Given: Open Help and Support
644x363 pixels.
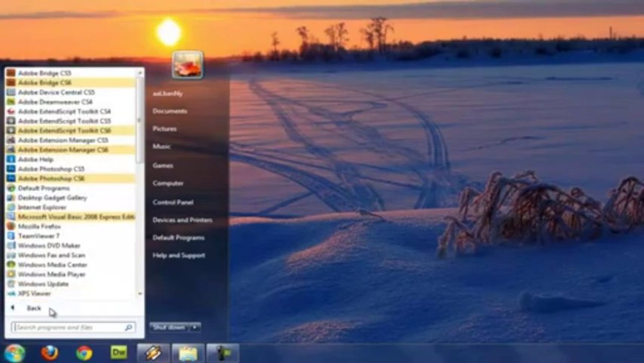Looking at the screenshot, I should [x=179, y=255].
